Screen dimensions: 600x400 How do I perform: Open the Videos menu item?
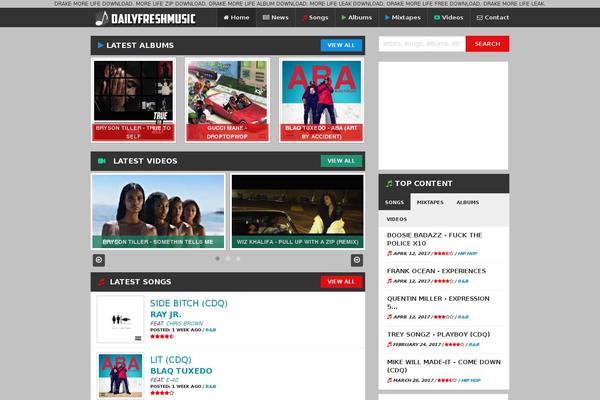448,18
